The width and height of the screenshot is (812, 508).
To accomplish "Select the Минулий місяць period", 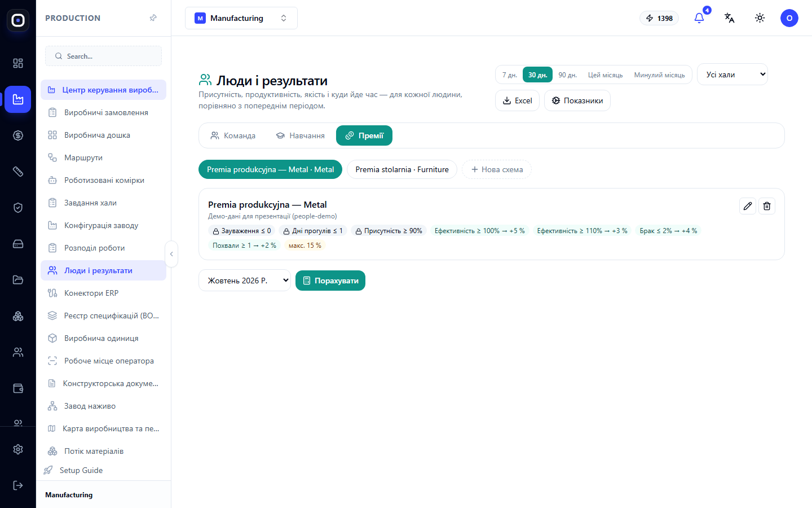I will click(x=660, y=75).
